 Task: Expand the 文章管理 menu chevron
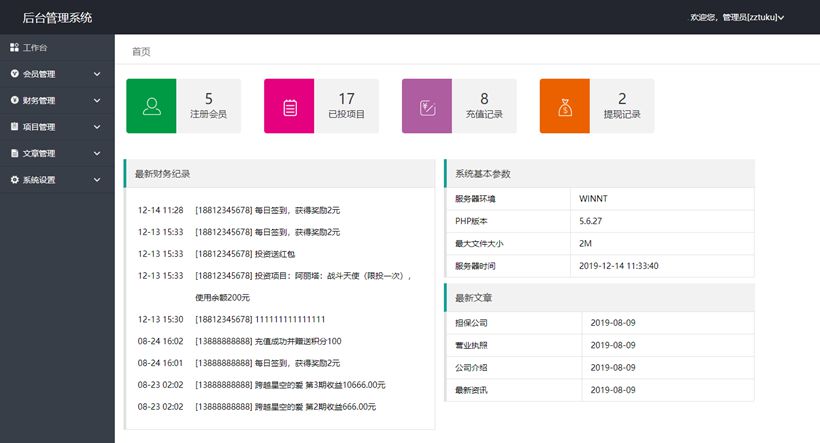pyautogui.click(x=97, y=154)
